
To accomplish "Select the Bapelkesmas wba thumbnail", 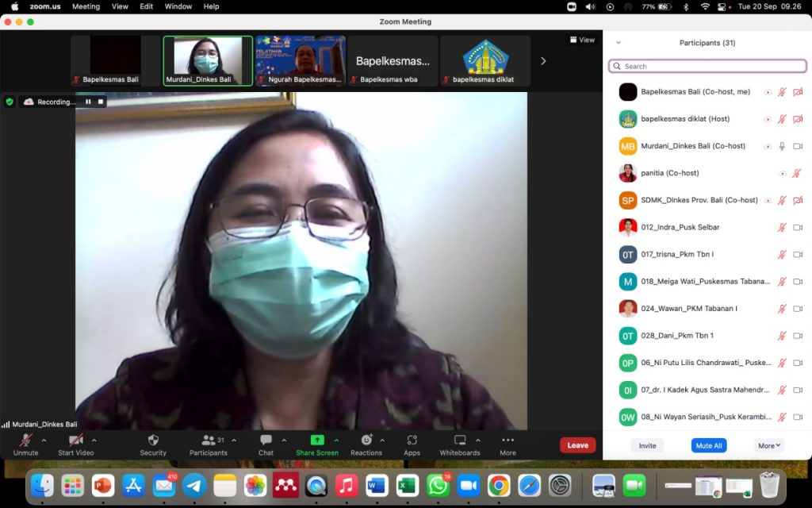I will [393, 60].
